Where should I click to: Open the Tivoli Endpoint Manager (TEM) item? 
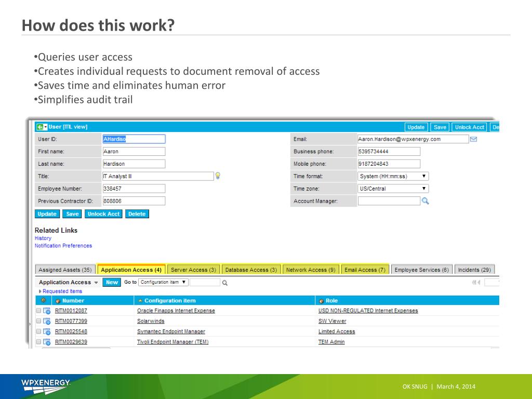coord(172,342)
